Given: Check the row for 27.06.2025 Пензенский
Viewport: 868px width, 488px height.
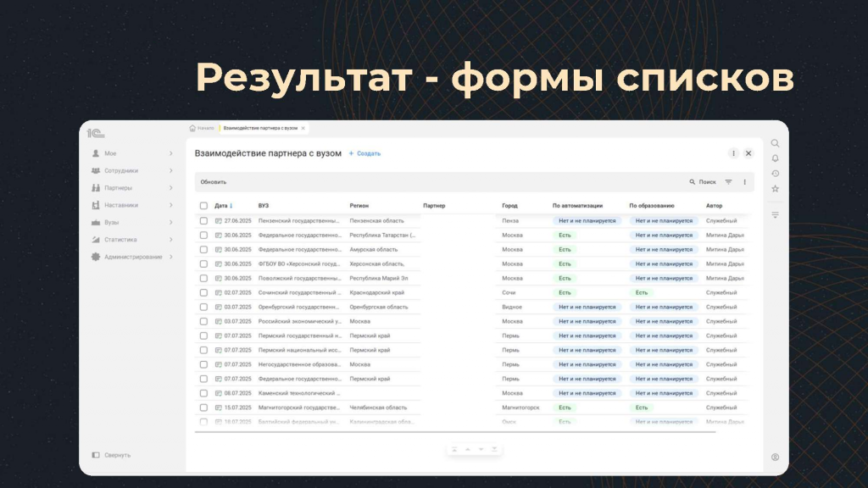Looking at the screenshot, I should [x=203, y=221].
